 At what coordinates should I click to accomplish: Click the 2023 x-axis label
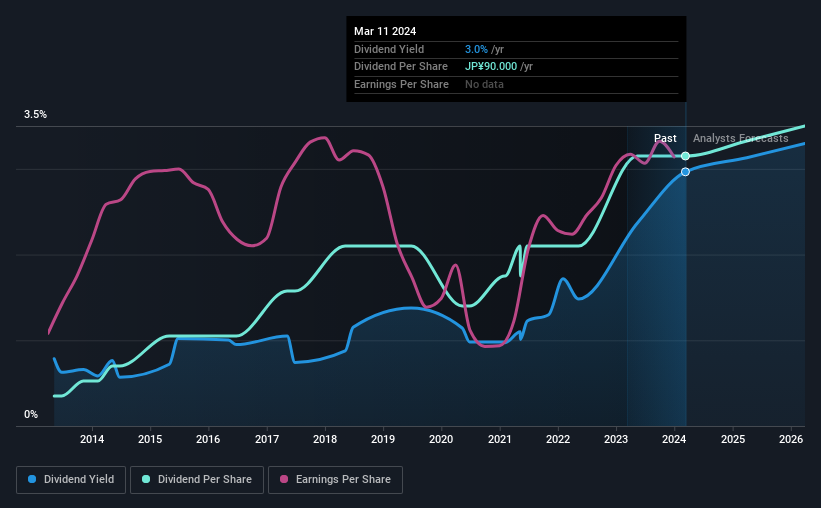616,439
